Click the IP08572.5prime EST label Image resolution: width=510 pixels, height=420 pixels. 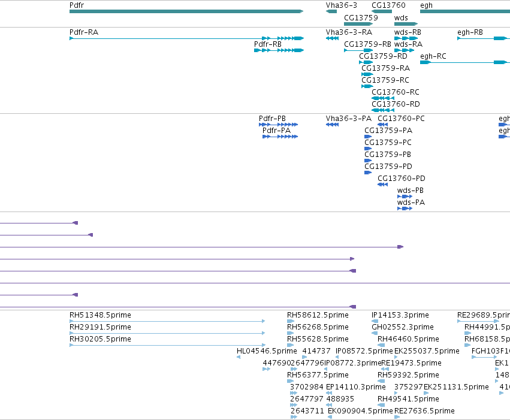click(x=364, y=352)
